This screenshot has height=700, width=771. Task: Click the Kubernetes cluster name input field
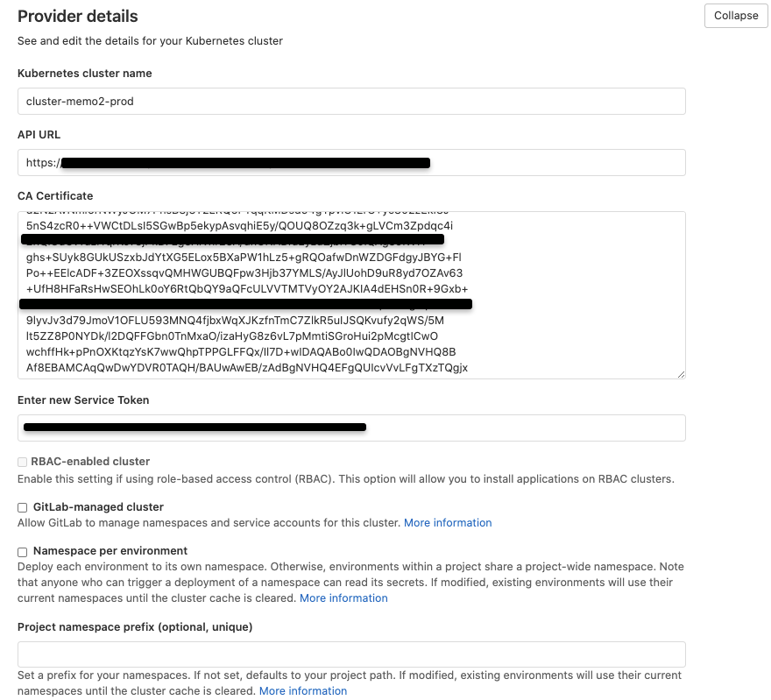click(350, 102)
